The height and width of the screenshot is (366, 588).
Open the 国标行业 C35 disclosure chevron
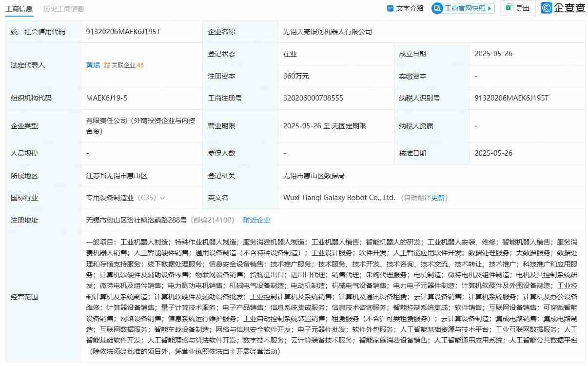(163, 198)
